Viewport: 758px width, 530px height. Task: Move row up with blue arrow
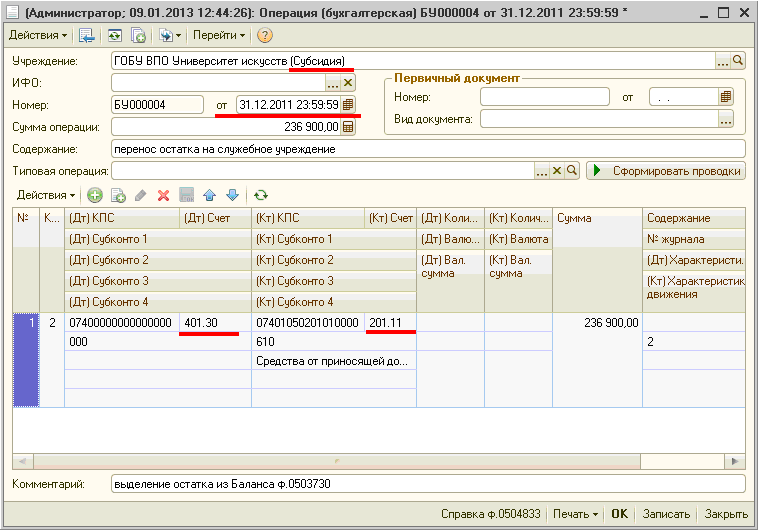pyautogui.click(x=209, y=195)
